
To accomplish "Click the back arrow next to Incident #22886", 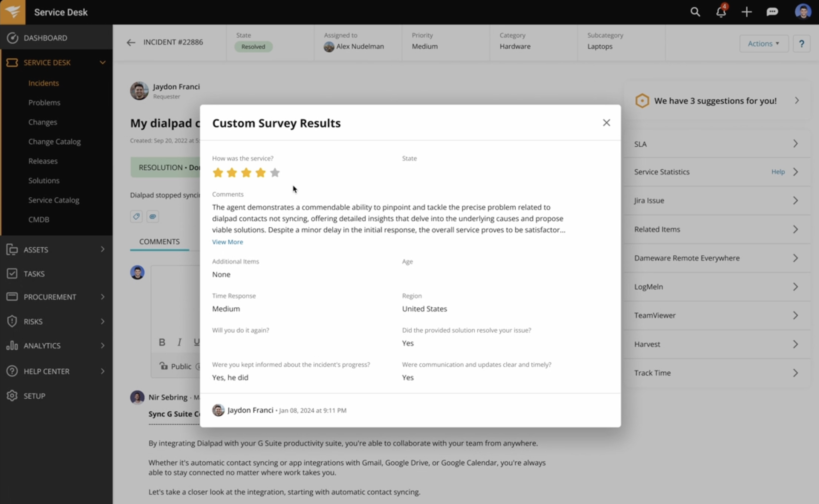I will pyautogui.click(x=131, y=42).
